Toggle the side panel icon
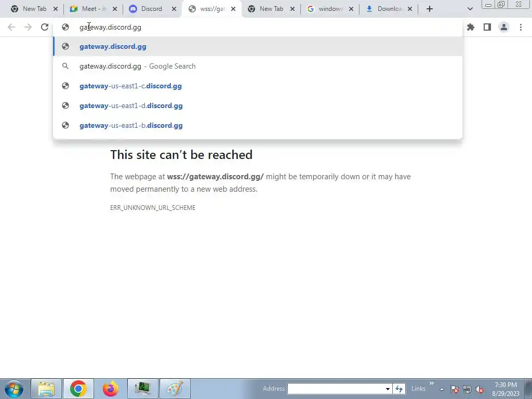532x399 pixels. coord(487,27)
